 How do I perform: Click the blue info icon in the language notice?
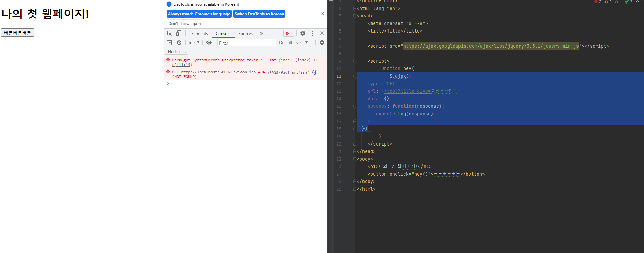point(169,4)
